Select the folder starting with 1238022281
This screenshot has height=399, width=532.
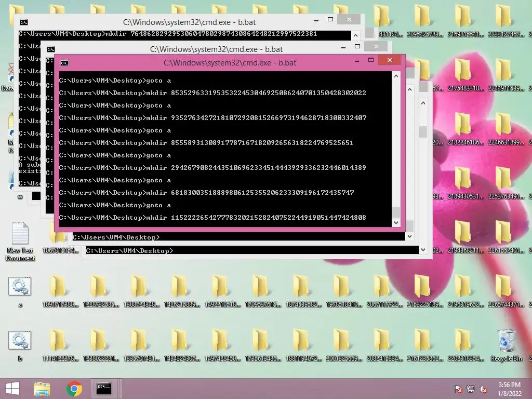click(101, 345)
